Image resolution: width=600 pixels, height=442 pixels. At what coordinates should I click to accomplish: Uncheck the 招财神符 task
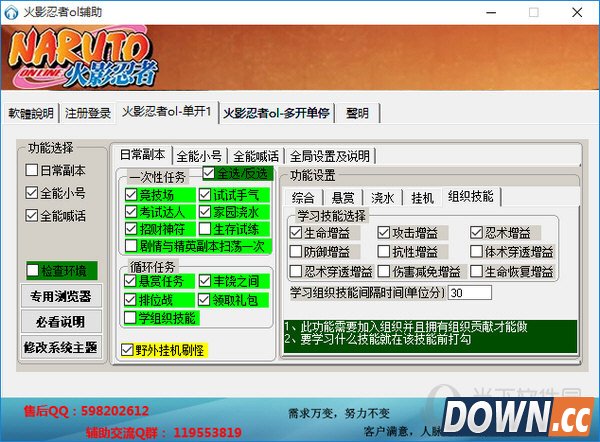coord(131,229)
